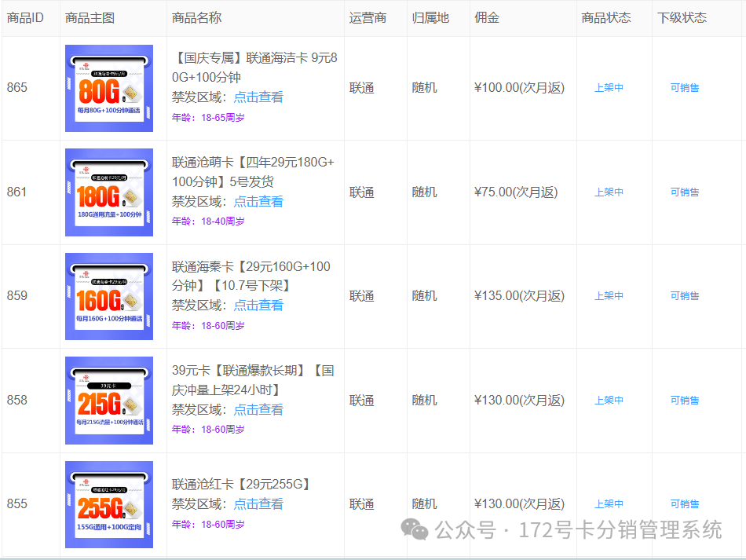Viewport: 746px width, 560px height.
Task: Click 点击查看 for product 855
Action: click(x=258, y=504)
